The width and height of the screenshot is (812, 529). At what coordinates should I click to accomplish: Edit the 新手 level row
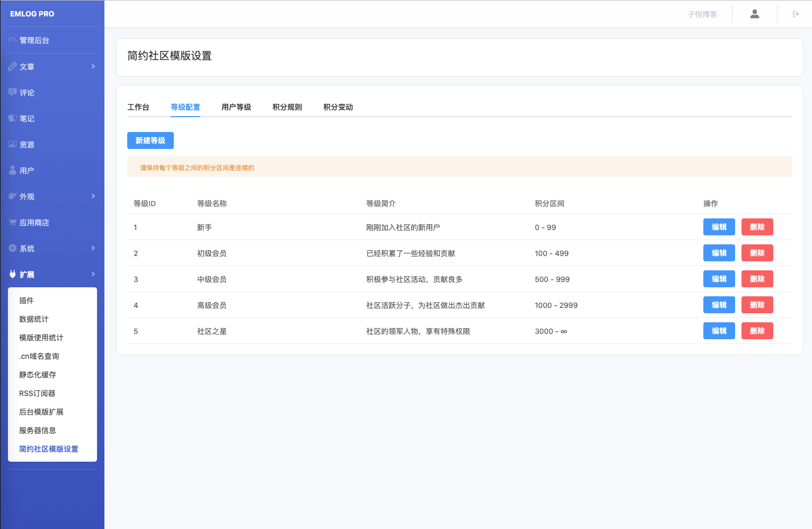719,227
